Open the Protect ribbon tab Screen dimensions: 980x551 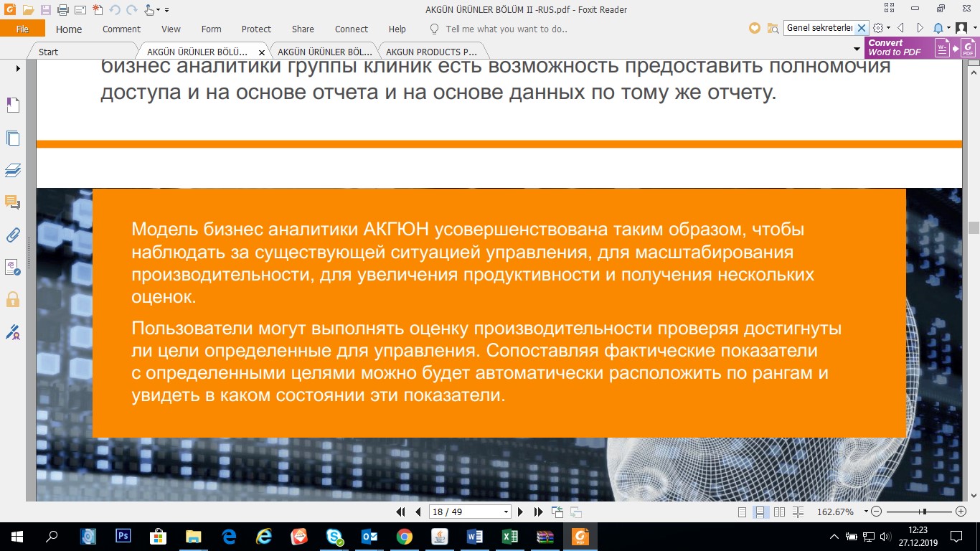[x=256, y=29]
